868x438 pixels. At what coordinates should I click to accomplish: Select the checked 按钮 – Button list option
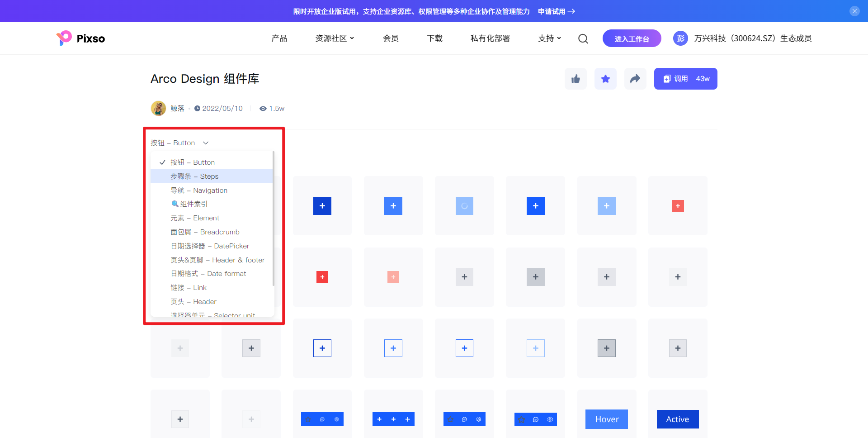point(212,162)
